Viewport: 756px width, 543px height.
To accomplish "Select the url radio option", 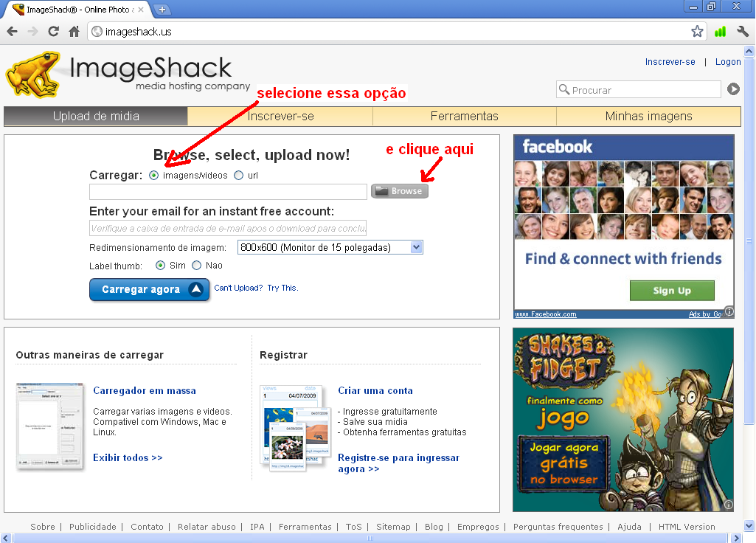I will [239, 176].
